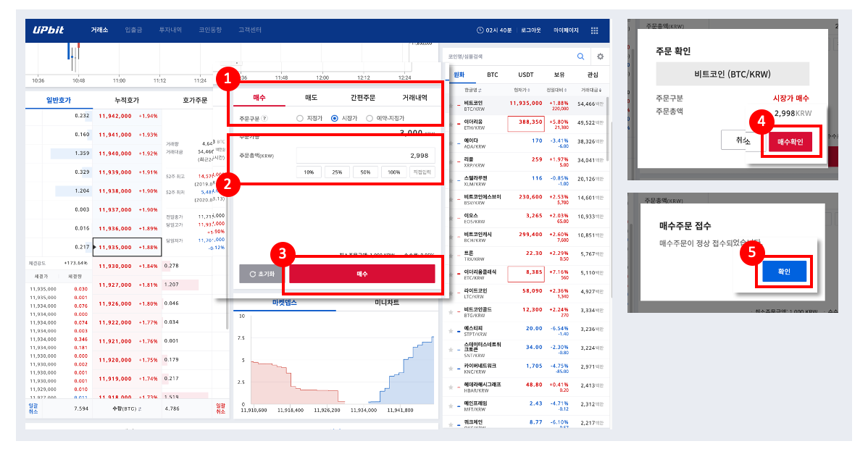
Task: Star the 카이버네트워크 KNC/KRW favorite icon
Action: pyautogui.click(x=451, y=369)
